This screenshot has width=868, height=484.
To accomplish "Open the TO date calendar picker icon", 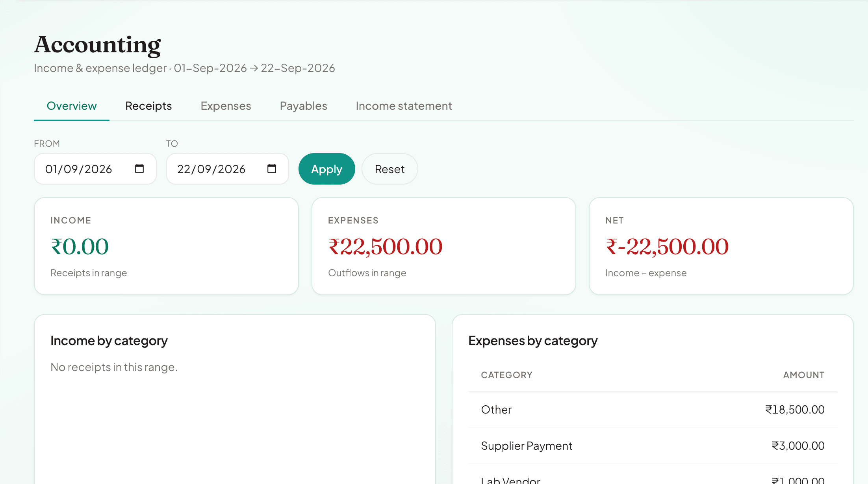I will (x=272, y=169).
